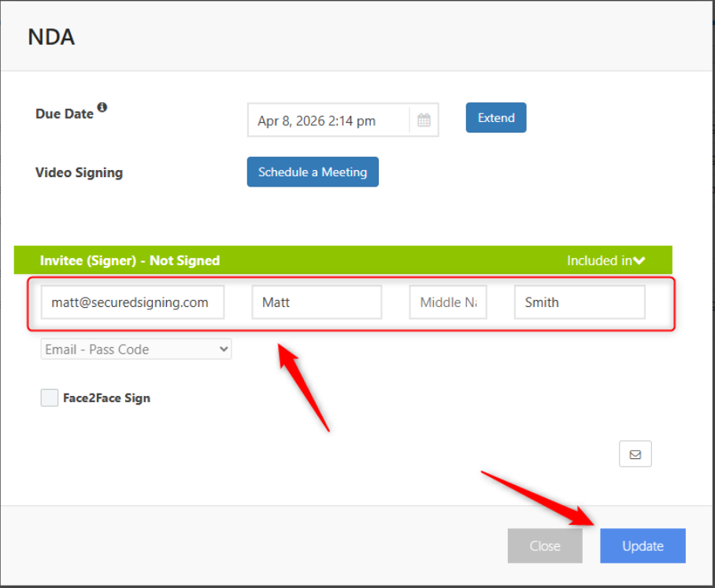
Task: Click the last name field containing Smith
Action: 579,302
